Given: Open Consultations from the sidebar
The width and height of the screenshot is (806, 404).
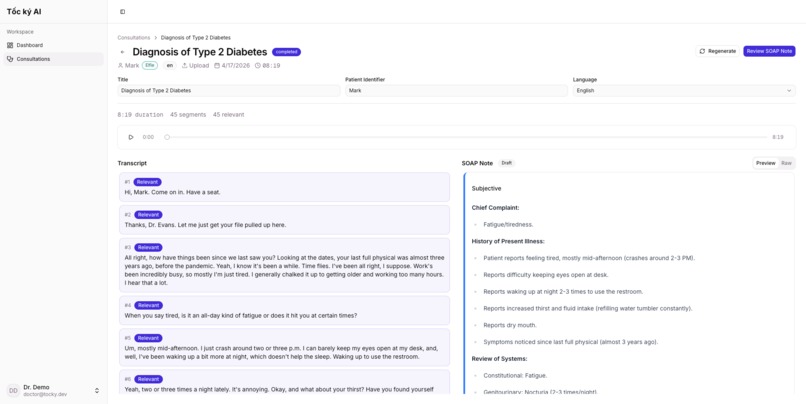Looking at the screenshot, I should point(53,59).
